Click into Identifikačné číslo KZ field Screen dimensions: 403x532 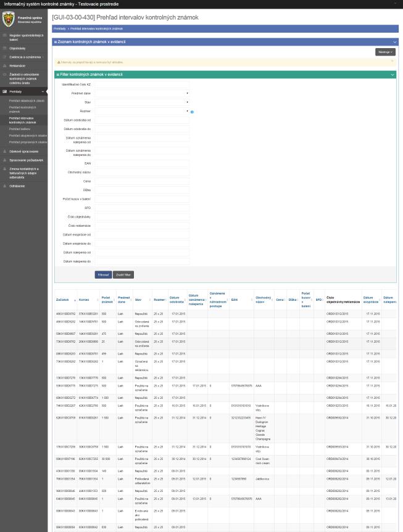pyautogui.click(x=142, y=84)
